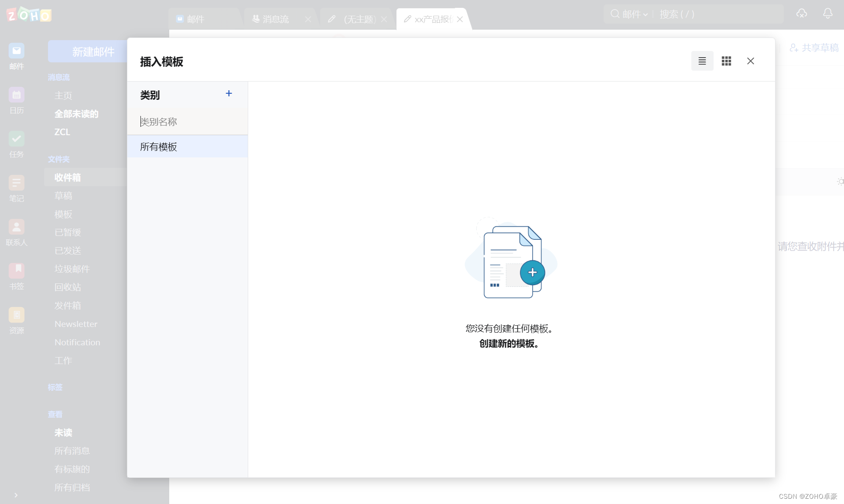Click the category name input field
Viewport: 844px width, 504px height.
pos(188,122)
